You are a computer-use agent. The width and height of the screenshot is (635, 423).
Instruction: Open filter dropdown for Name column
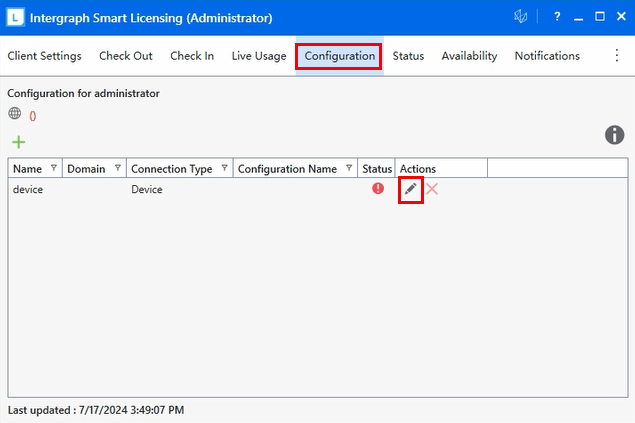[x=53, y=168]
